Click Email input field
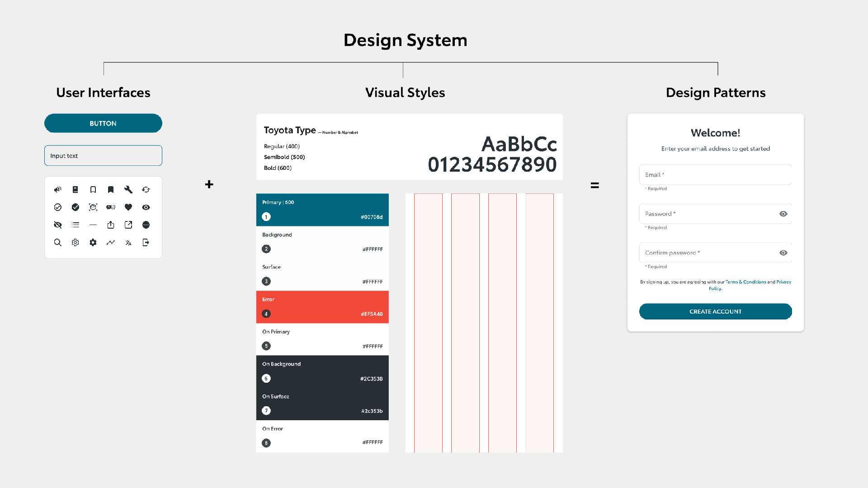The height and width of the screenshot is (488, 868). pyautogui.click(x=715, y=174)
